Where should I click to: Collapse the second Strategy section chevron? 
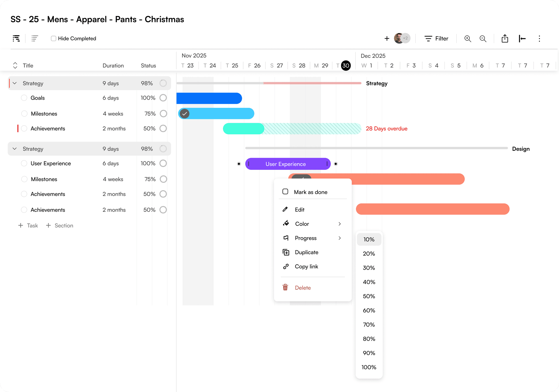point(15,149)
